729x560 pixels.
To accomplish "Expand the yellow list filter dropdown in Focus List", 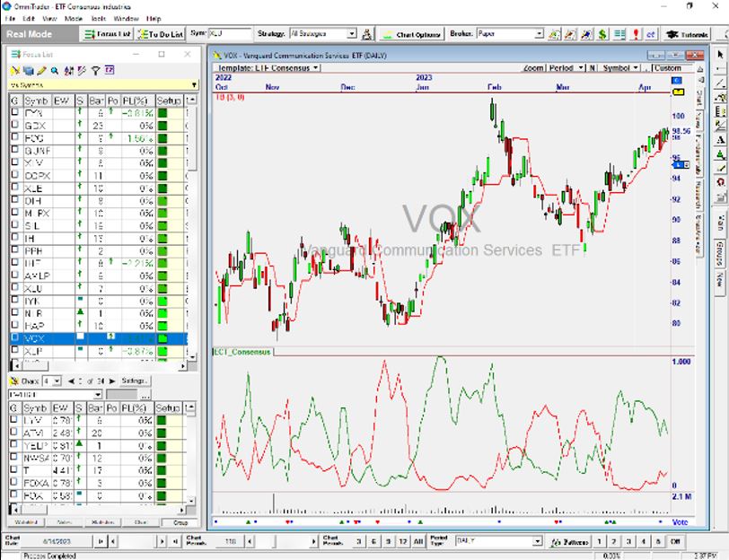I will click(193, 85).
